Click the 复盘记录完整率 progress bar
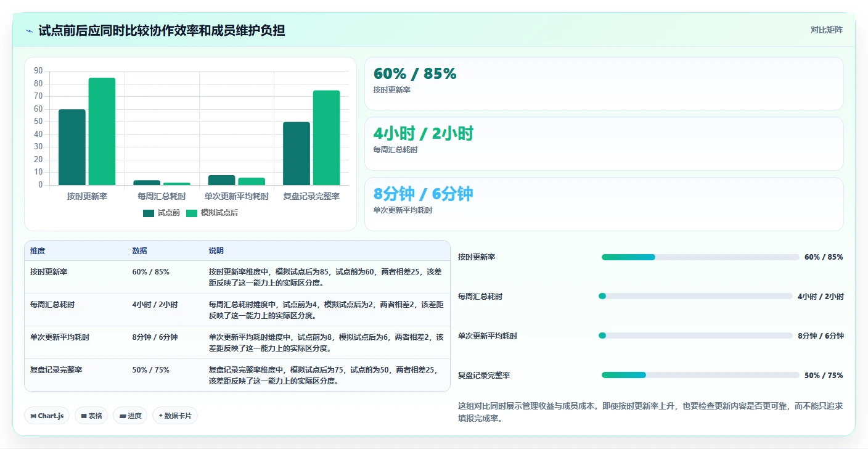 pos(700,375)
